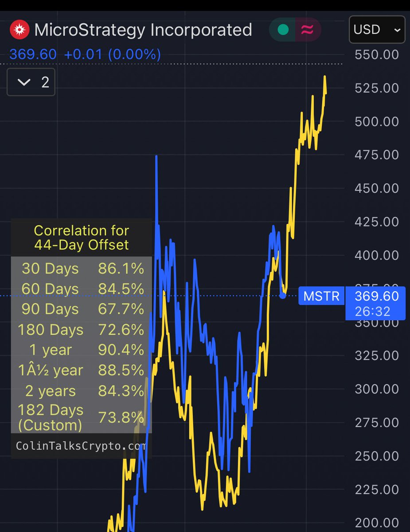This screenshot has height=532, width=410.
Task: Open the ColinTalksCrypto.com watermark link
Action: coord(81,446)
